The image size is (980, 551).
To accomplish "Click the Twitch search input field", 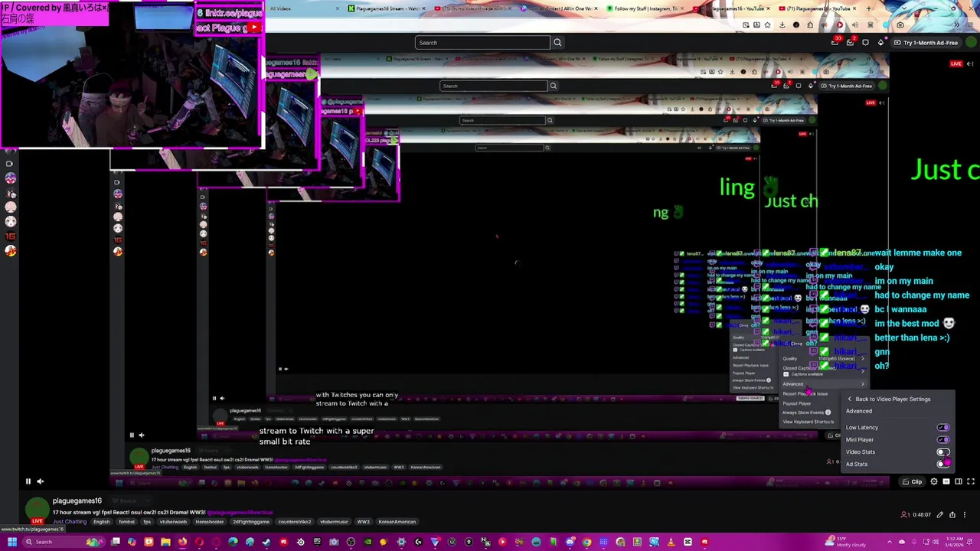I will pyautogui.click(x=482, y=43).
